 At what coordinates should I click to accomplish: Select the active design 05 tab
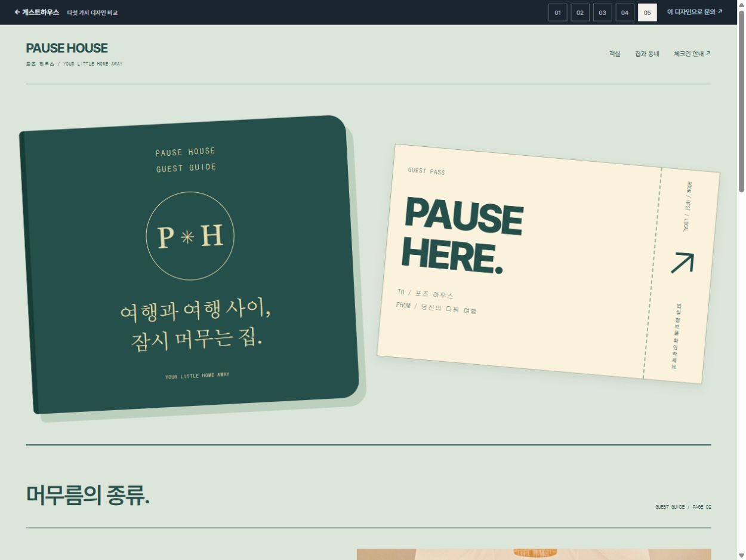click(x=647, y=13)
